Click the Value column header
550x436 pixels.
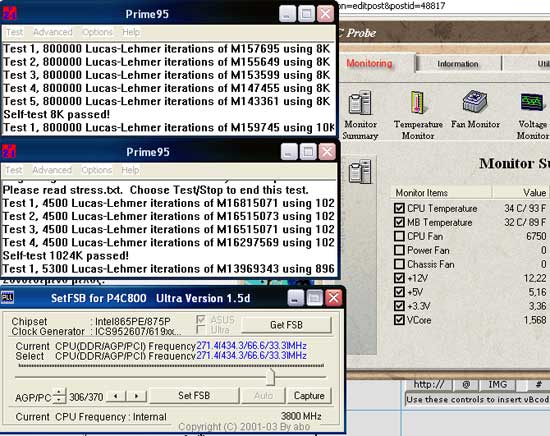pos(521,193)
